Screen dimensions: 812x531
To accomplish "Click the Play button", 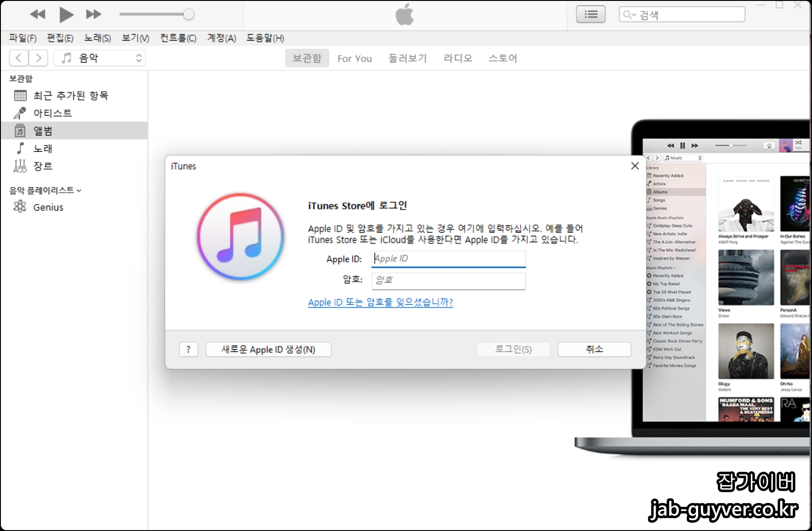I will [66, 14].
